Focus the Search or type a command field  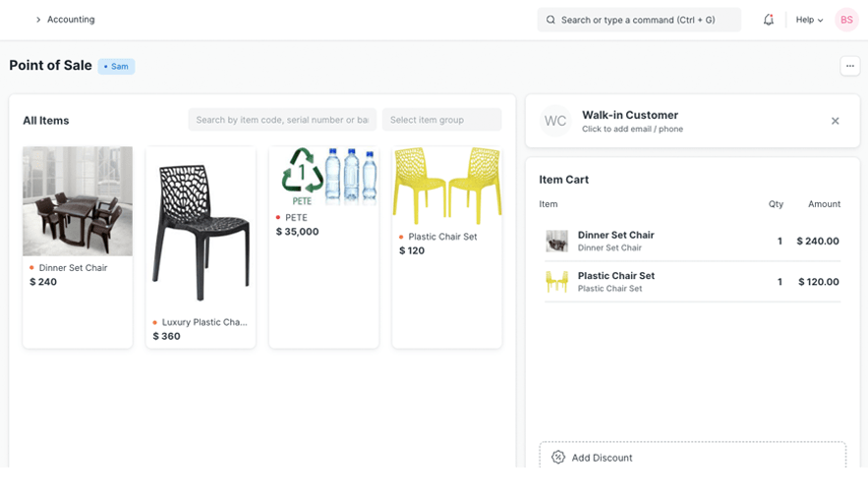click(639, 20)
